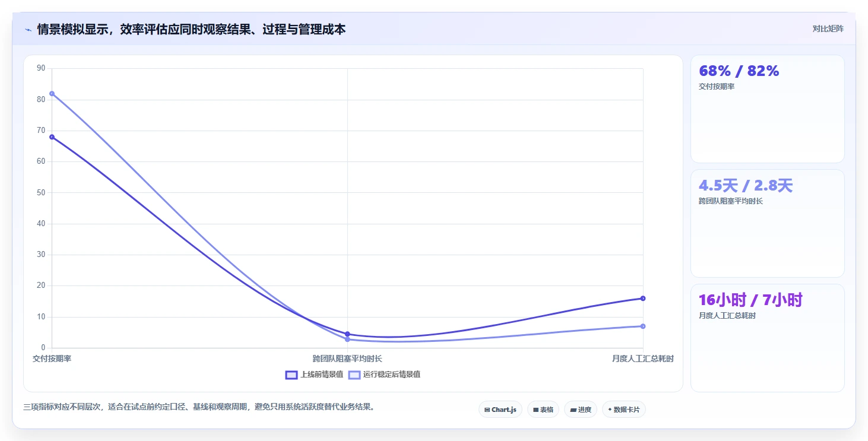Image resolution: width=868 pixels, height=441 pixels.
Task: Toggle the 上线前情景值 legend series
Action: 314,375
